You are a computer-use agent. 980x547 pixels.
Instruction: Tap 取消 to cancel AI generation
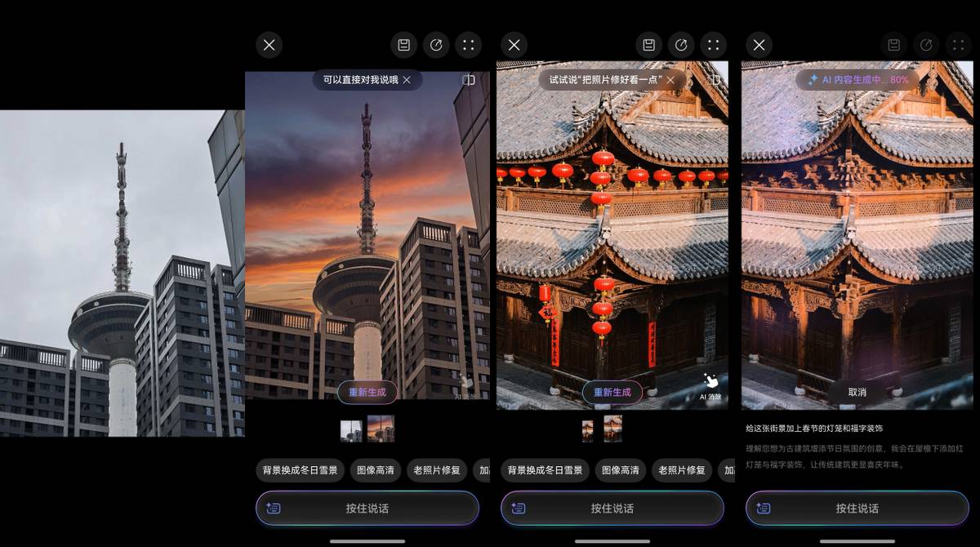tap(857, 392)
